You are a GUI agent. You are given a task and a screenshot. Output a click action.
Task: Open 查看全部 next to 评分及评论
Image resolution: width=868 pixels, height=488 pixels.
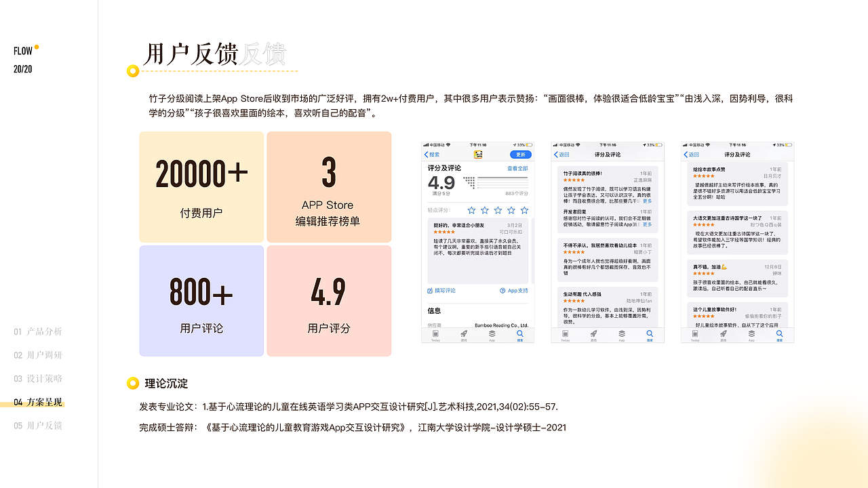pyautogui.click(x=516, y=169)
